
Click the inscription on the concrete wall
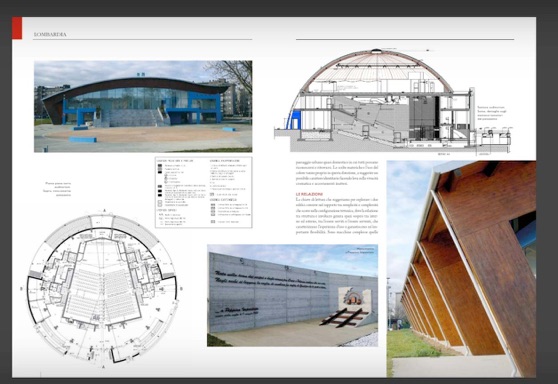point(270,280)
